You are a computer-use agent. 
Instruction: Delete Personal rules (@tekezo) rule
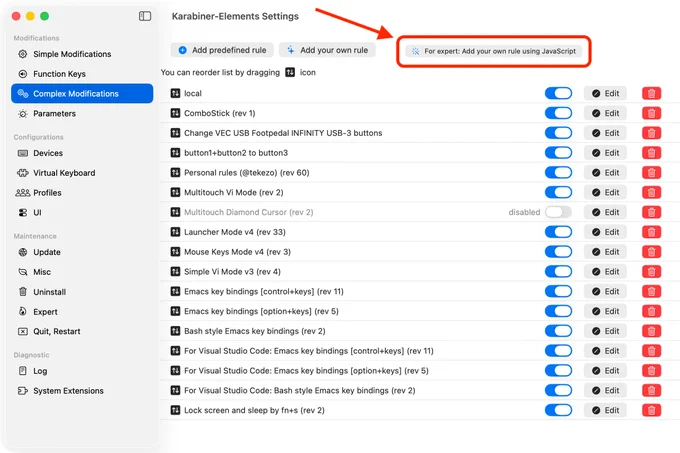[651, 173]
